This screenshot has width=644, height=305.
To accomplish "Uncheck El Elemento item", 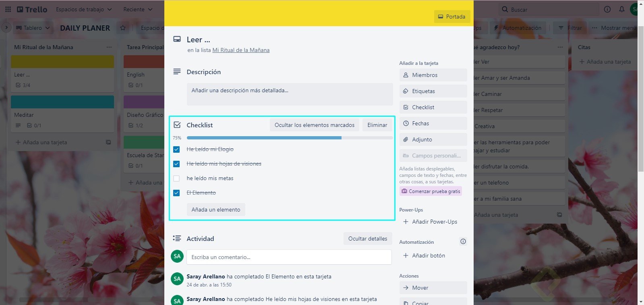I will pos(176,193).
